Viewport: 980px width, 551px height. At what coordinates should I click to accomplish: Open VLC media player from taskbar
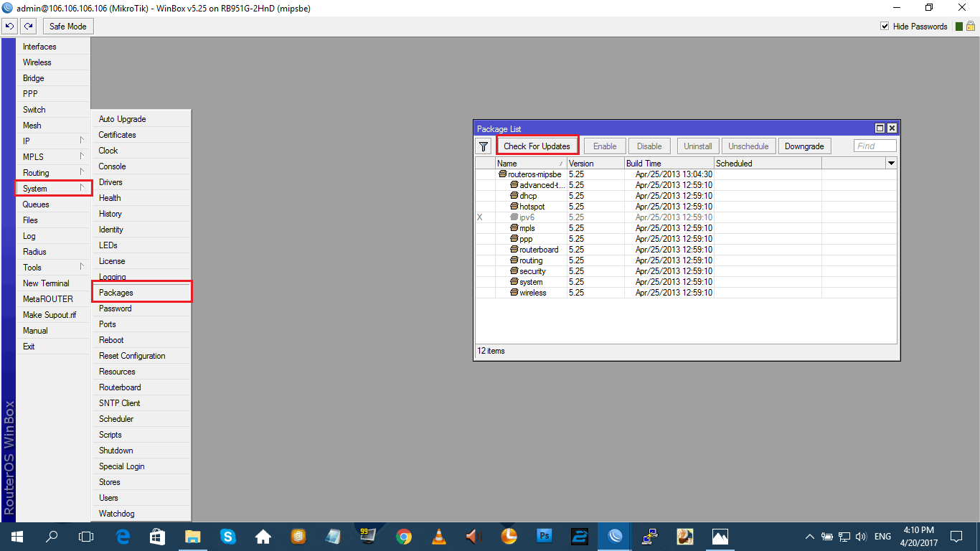(439, 537)
